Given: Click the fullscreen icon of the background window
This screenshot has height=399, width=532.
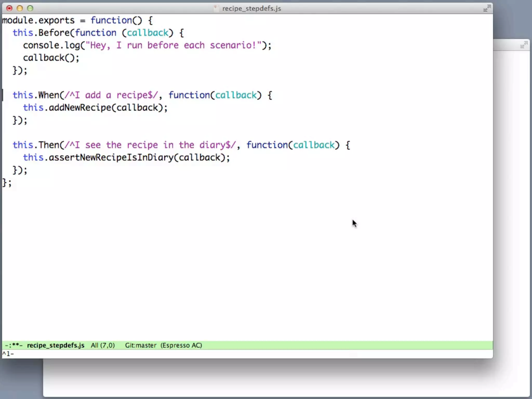Looking at the screenshot, I should (524, 45).
